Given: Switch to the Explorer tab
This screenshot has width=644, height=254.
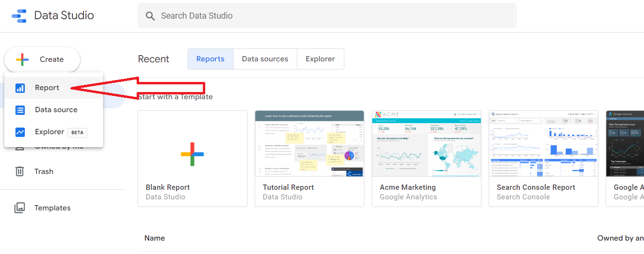Looking at the screenshot, I should click(320, 59).
